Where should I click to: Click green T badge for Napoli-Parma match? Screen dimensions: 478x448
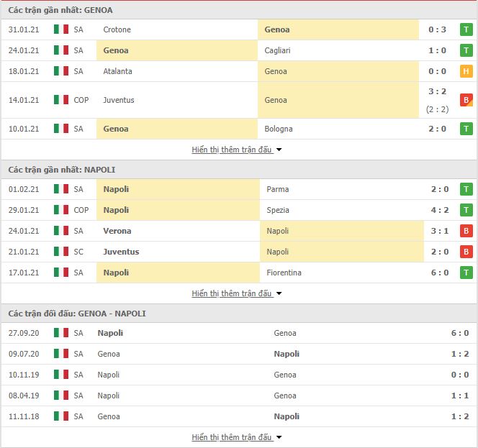click(466, 189)
